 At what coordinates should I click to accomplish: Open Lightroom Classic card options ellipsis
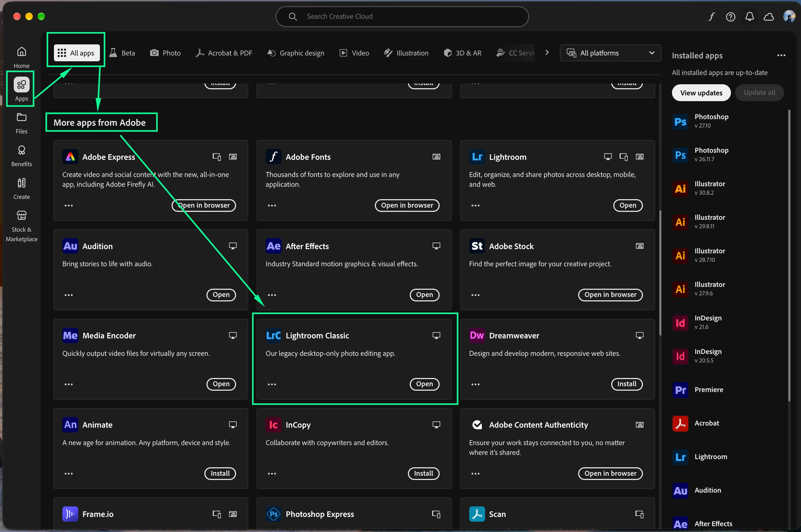(272, 384)
